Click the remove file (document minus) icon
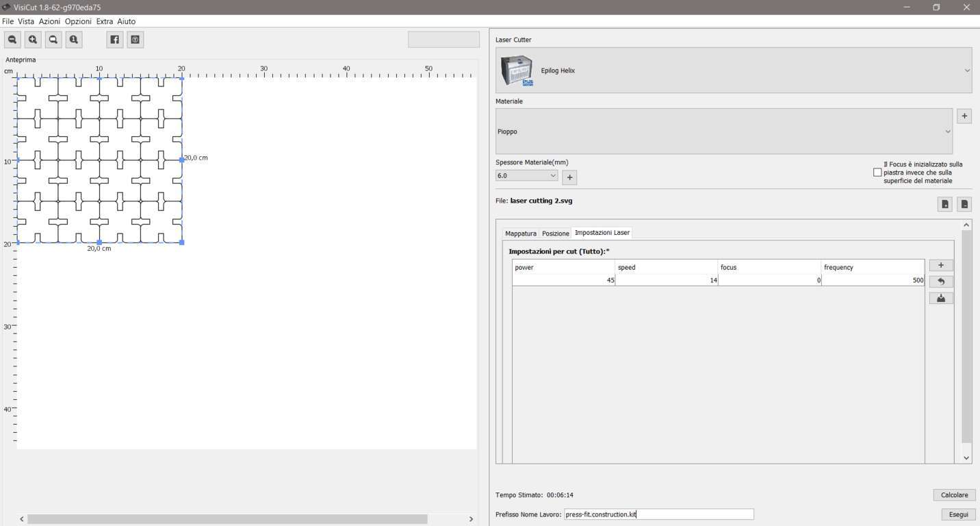 [x=964, y=204]
